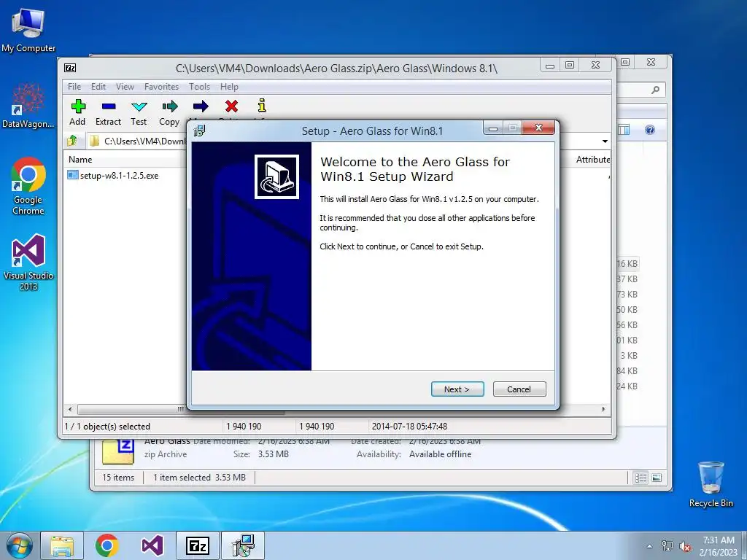
Task: Open the Visual Studio 2013 desktop shortcut
Action: pyautogui.click(x=28, y=262)
